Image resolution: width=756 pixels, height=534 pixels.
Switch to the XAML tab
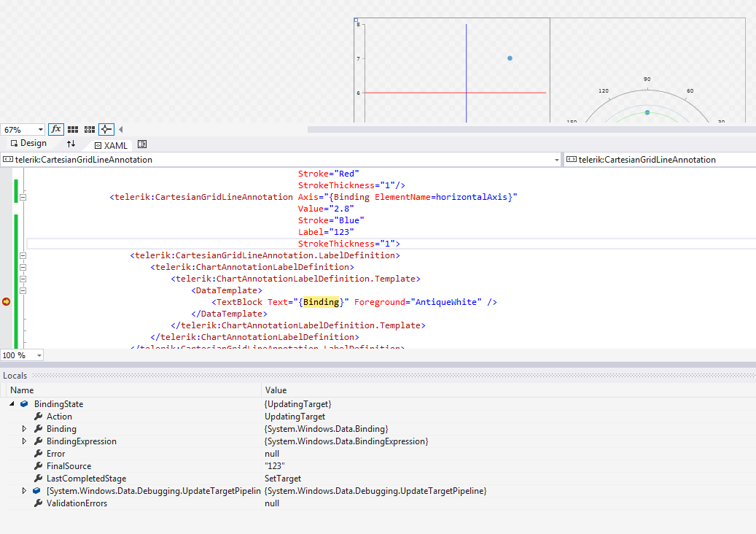pyautogui.click(x=111, y=145)
